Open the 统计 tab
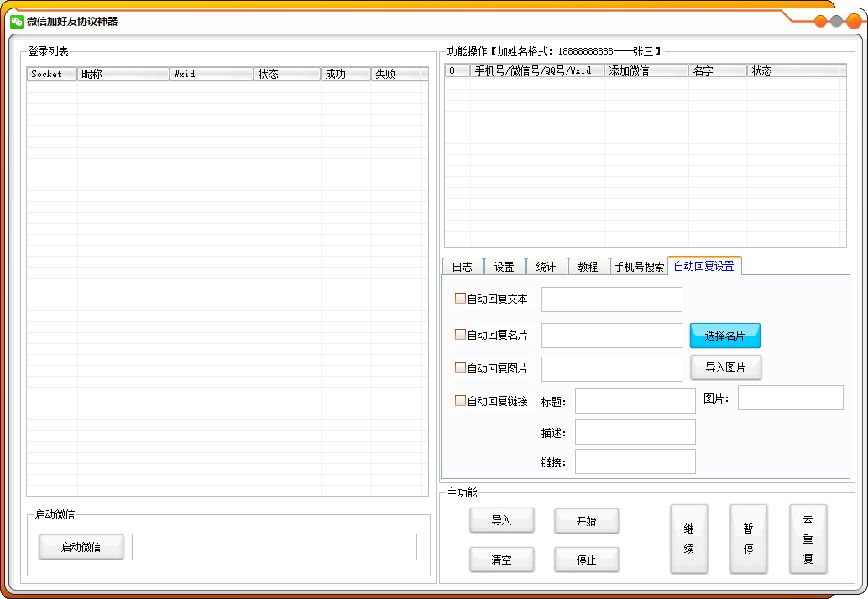Image resolution: width=868 pixels, height=599 pixels. point(546,267)
